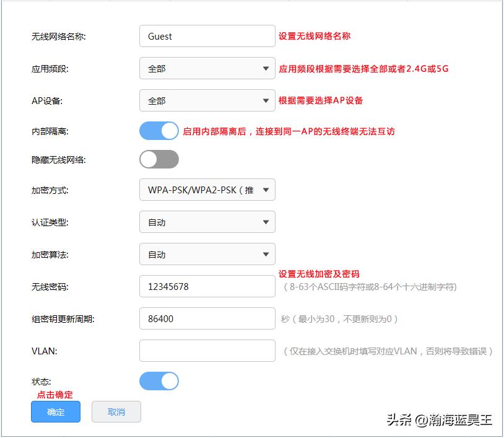Click the 认证类型 dropdown arrow
The image size is (504, 438).
(266, 222)
